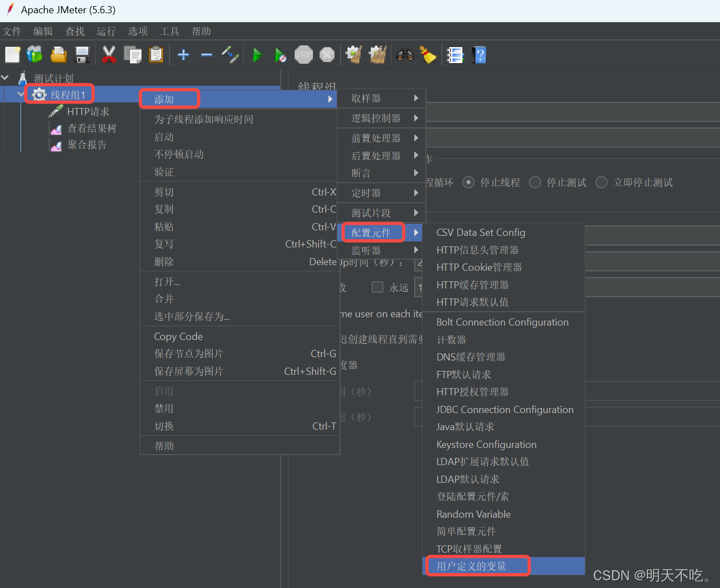The width and height of the screenshot is (720, 588).
Task: Expand the 后置处理器 submenu
Action: tap(382, 156)
